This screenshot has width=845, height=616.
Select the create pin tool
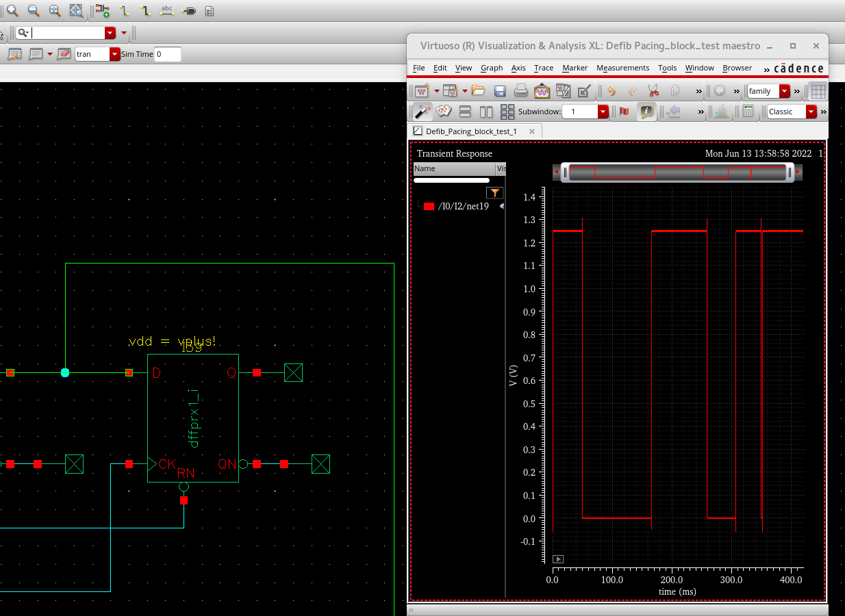[x=189, y=10]
